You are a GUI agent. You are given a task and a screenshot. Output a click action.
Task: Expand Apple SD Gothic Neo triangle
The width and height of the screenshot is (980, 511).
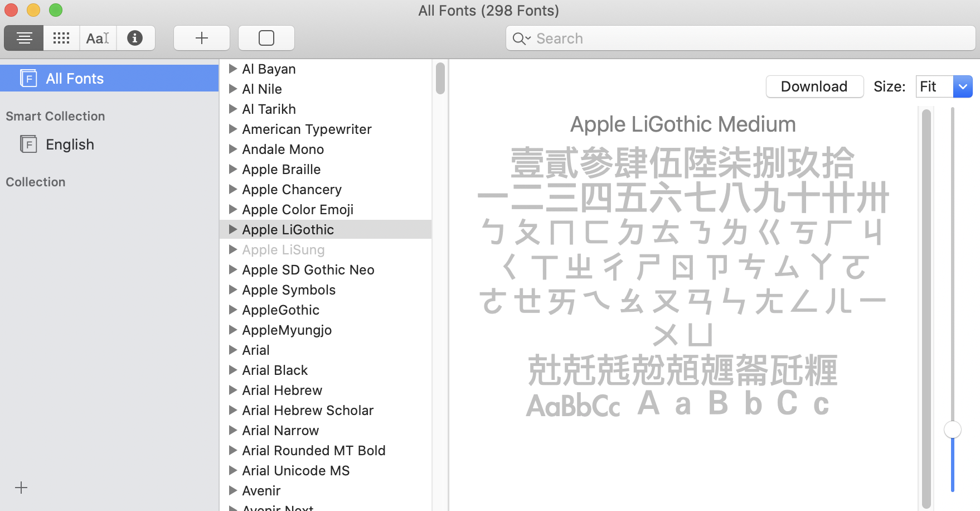233,269
